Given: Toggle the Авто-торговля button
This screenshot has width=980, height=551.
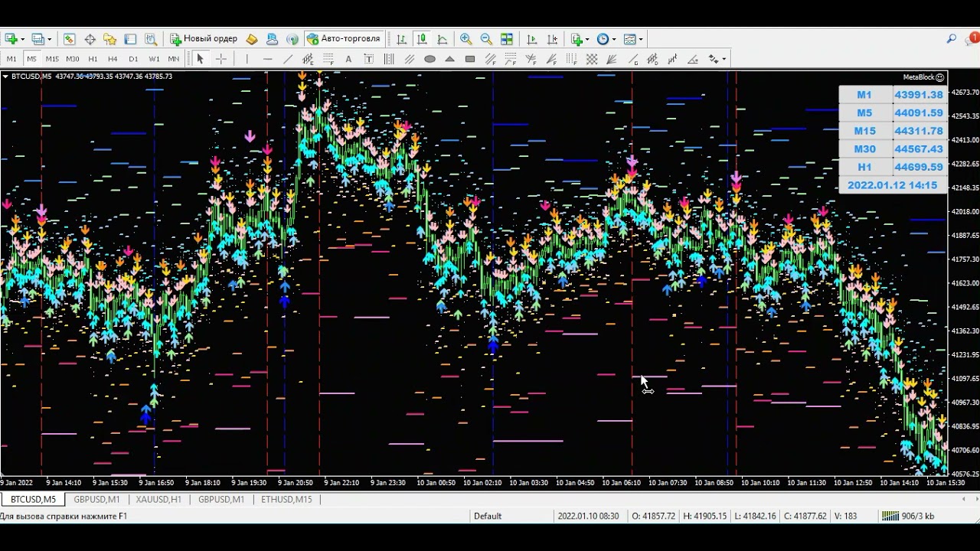Looking at the screenshot, I should (344, 39).
